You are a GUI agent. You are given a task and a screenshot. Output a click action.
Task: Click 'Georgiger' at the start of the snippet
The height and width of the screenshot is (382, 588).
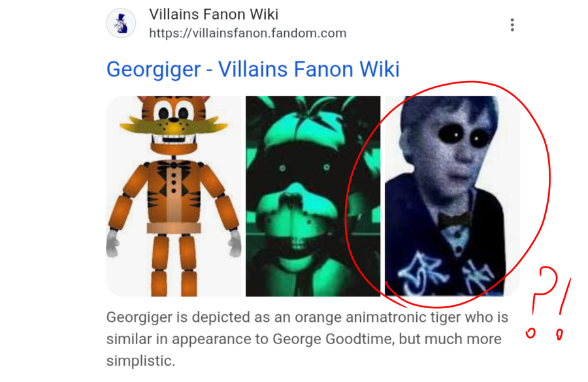point(140,317)
